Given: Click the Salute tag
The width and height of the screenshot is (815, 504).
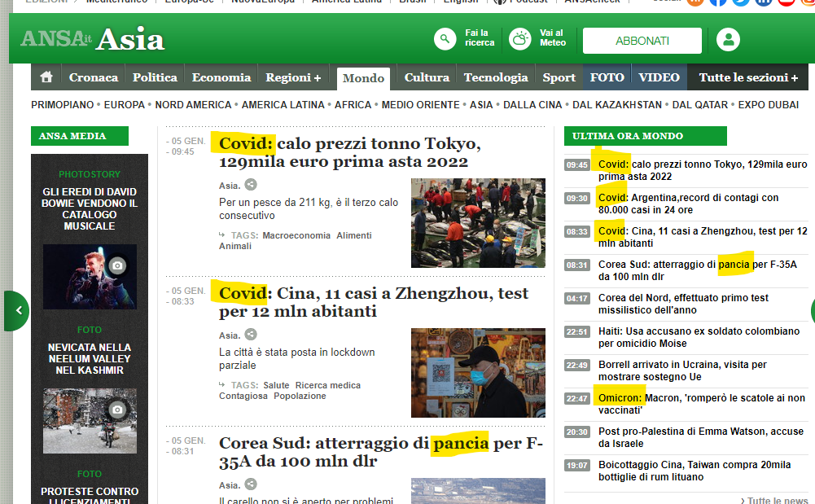Looking at the screenshot, I should click(276, 385).
